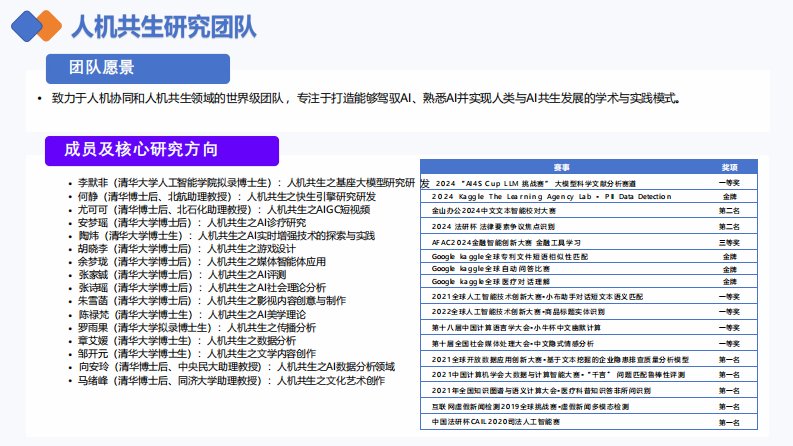Select the 罗雨果 传播分析 list item

(x=197, y=327)
